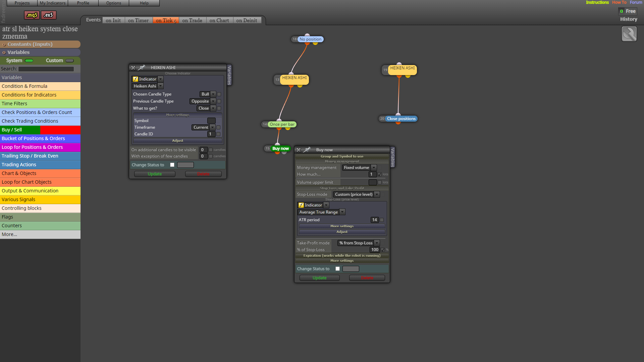
Task: Select the No position block 18
Action: point(311,39)
